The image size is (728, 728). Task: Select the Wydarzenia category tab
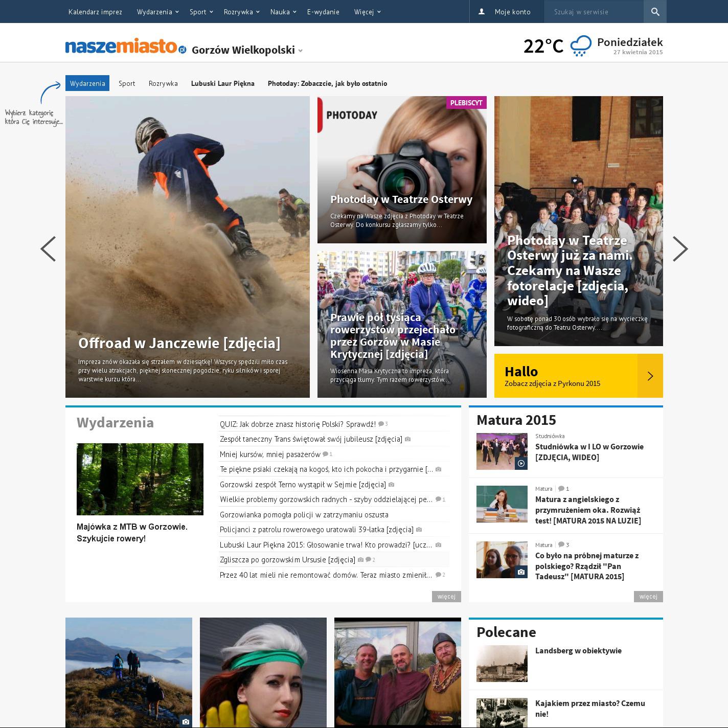87,83
